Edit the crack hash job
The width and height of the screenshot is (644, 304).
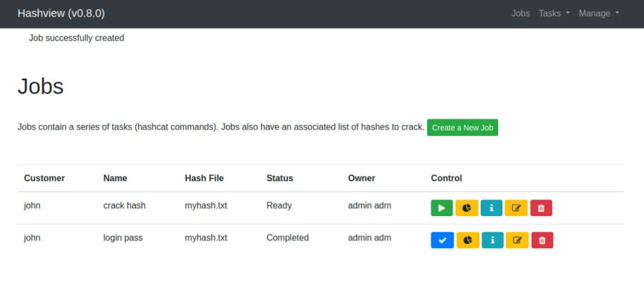(517, 208)
